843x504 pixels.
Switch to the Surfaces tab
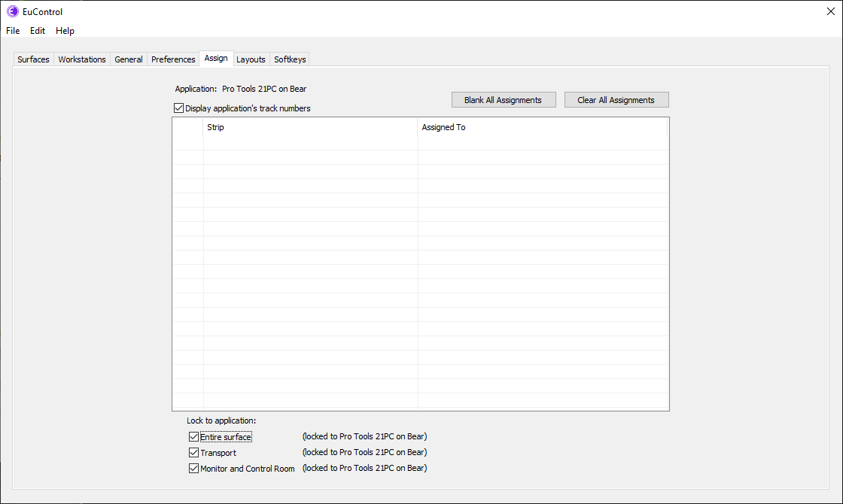pos(33,59)
